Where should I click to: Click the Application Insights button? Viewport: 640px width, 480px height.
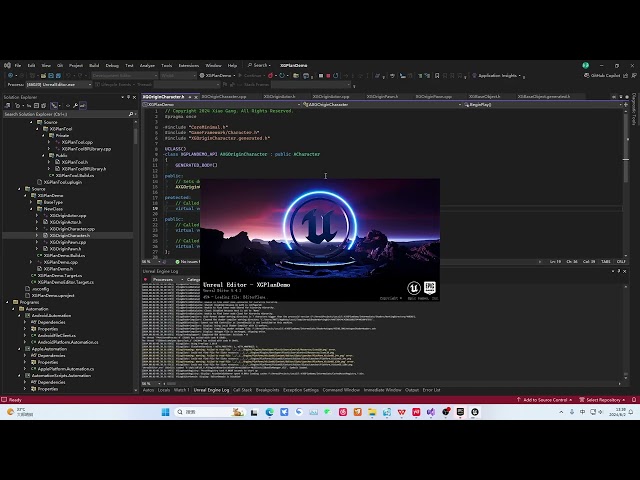click(x=497, y=76)
